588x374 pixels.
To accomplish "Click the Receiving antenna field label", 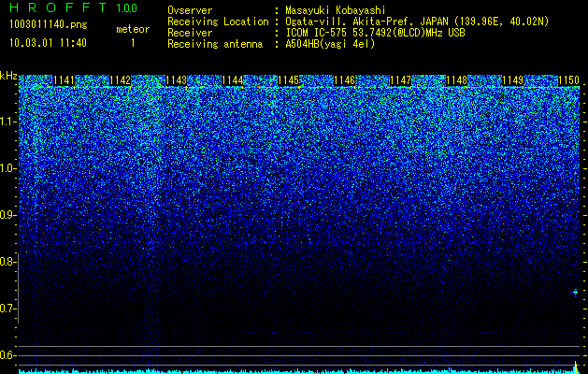I will [215, 44].
